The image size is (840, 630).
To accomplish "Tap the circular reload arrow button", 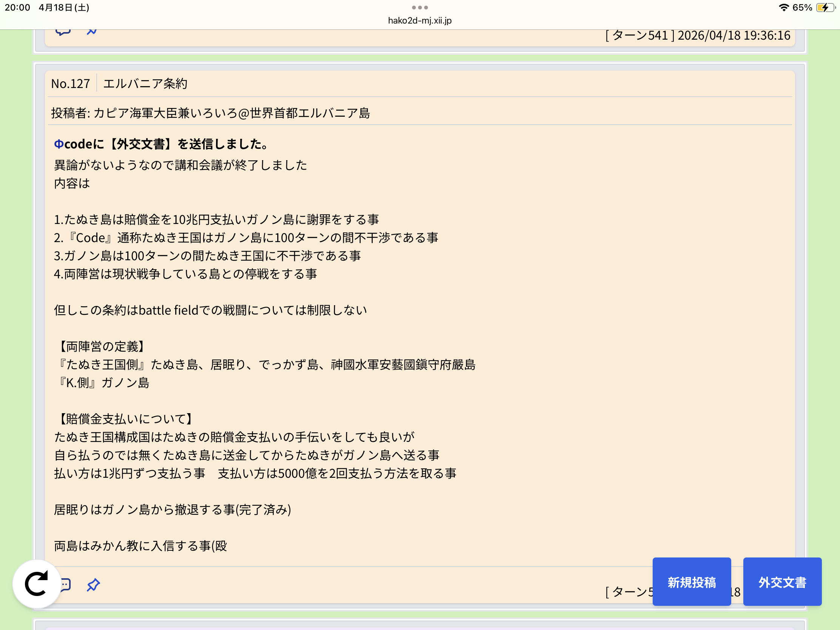I will (37, 584).
